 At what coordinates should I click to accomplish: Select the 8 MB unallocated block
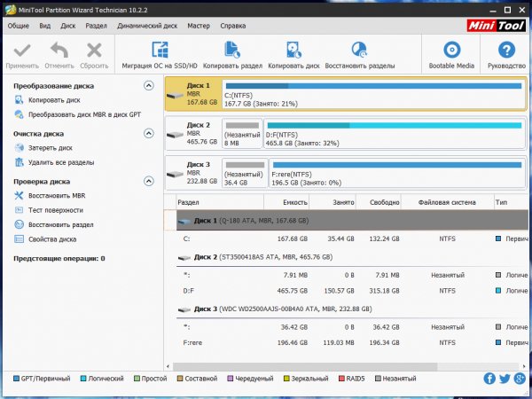[243, 133]
